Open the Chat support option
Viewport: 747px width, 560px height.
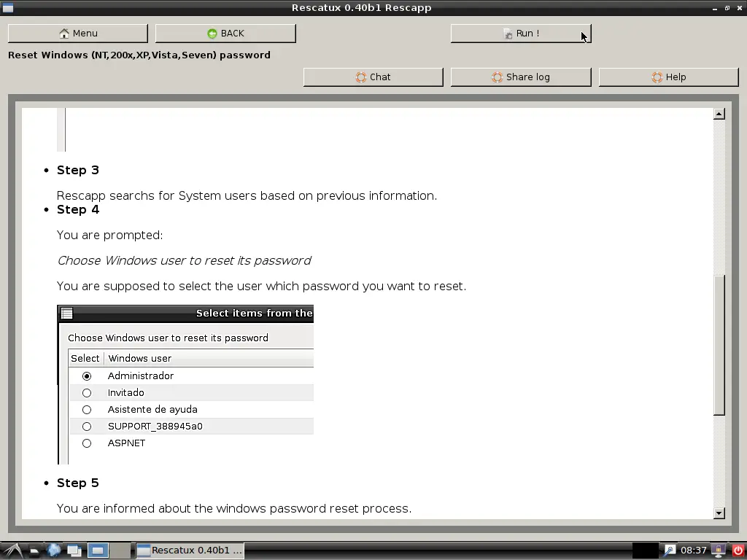click(x=373, y=77)
